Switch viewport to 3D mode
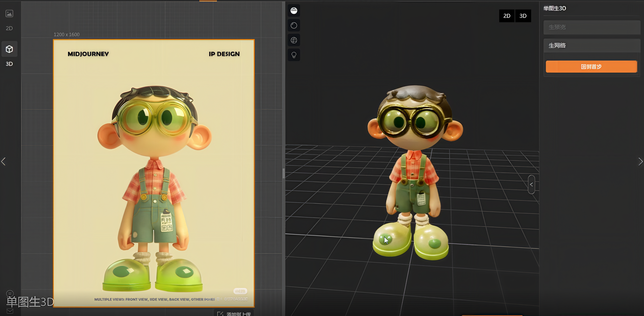This screenshot has height=316, width=644. point(523,16)
